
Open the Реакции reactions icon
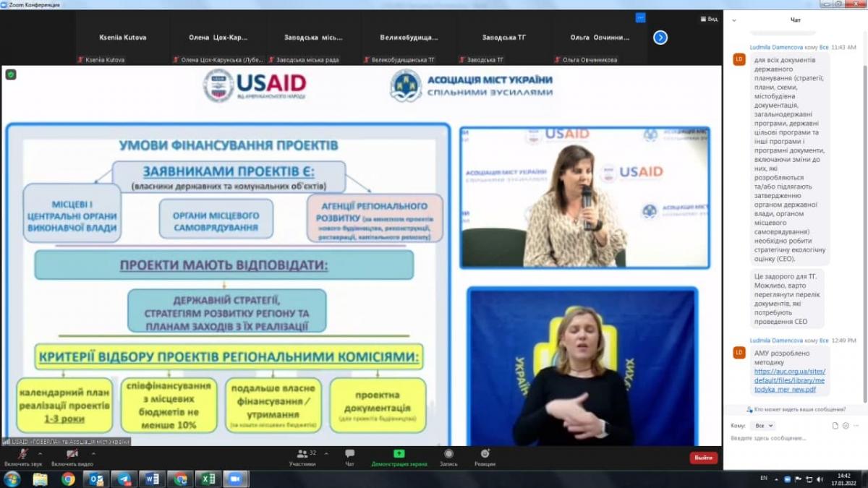pos(485,455)
